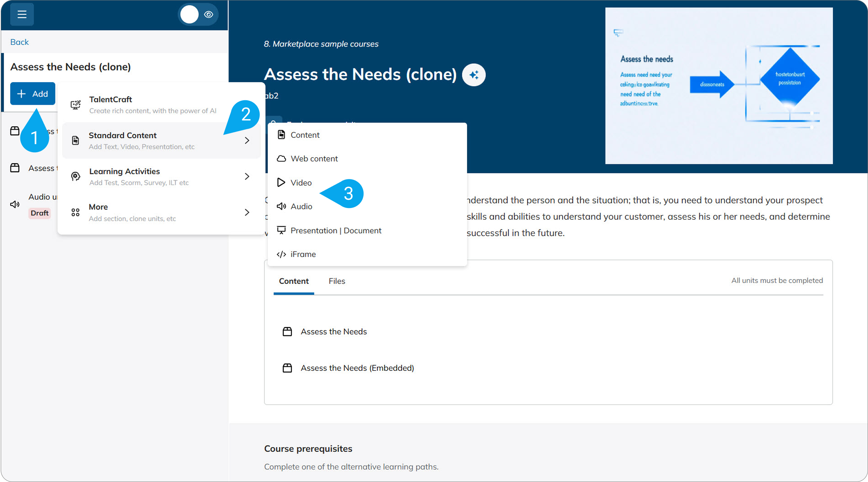Click the Standard Content document icon

click(x=75, y=140)
